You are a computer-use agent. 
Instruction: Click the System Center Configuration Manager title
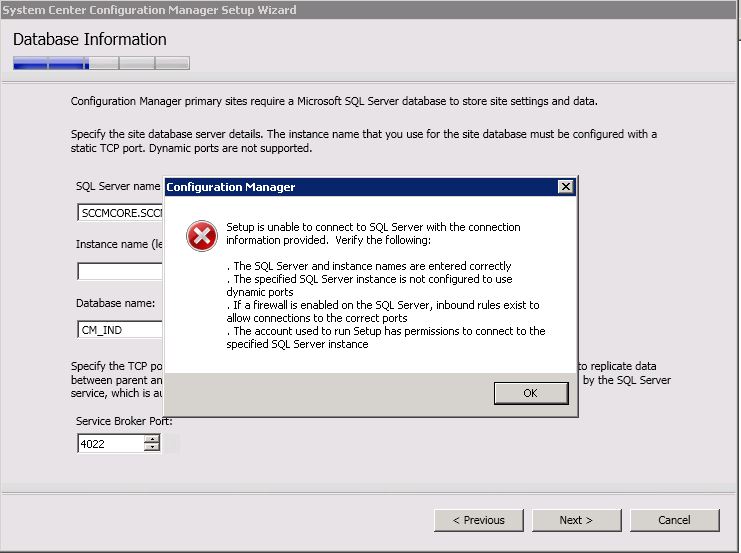coord(149,10)
